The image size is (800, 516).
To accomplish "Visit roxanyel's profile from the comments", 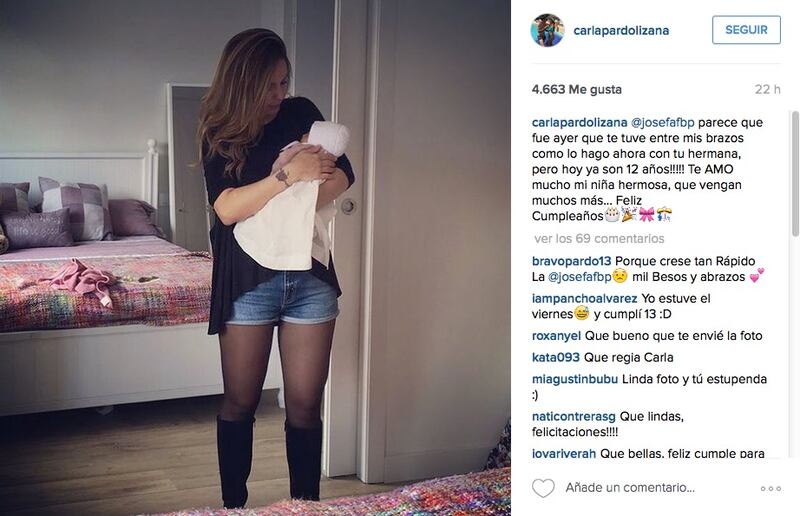I will 556,336.
